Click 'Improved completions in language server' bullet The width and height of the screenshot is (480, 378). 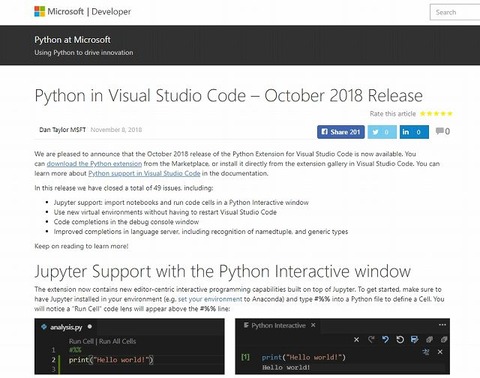201,232
